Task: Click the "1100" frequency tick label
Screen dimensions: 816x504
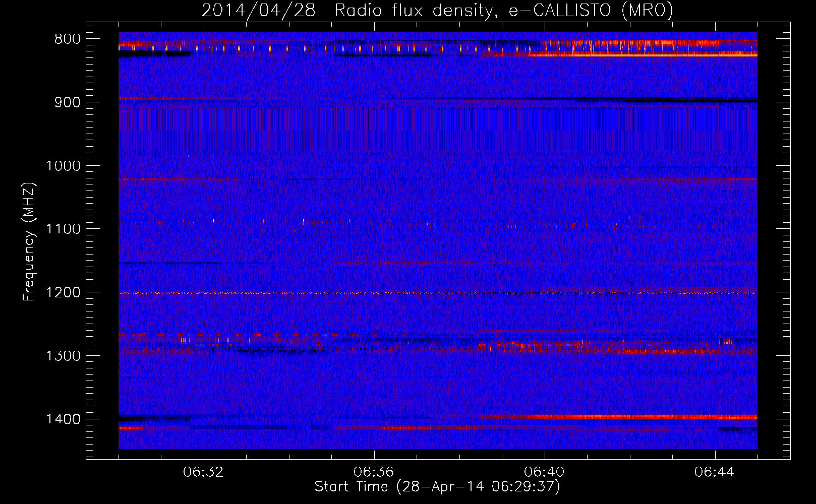Action: pos(63,229)
